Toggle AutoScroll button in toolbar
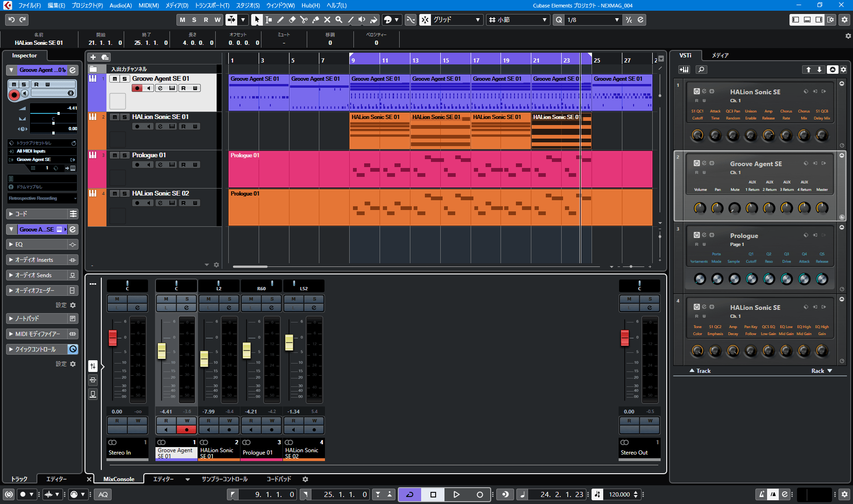 pos(232,20)
